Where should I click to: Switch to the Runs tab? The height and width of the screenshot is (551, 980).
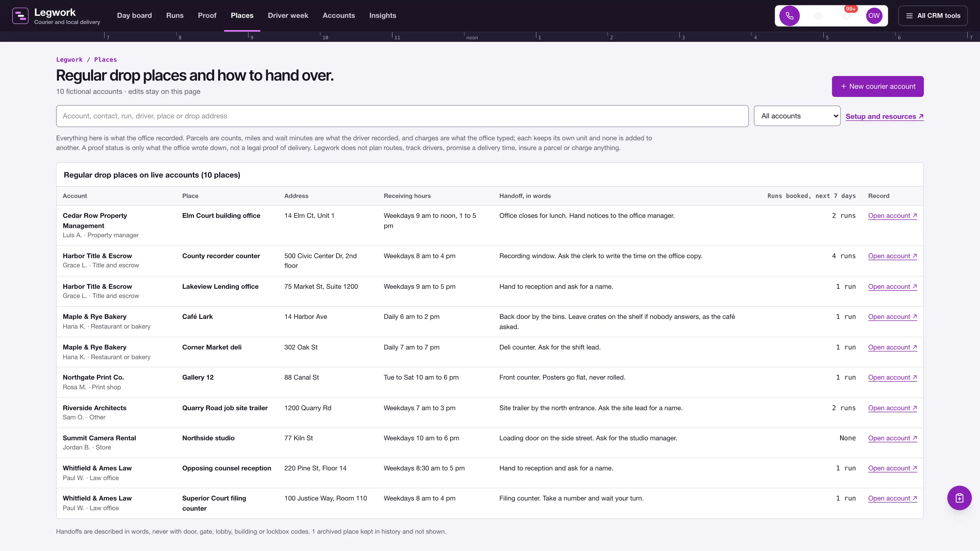(x=175, y=16)
